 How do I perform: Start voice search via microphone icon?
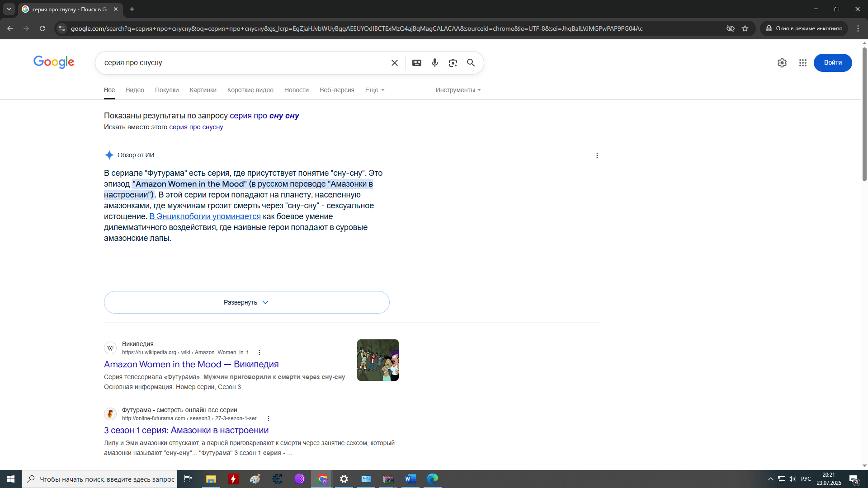point(435,63)
